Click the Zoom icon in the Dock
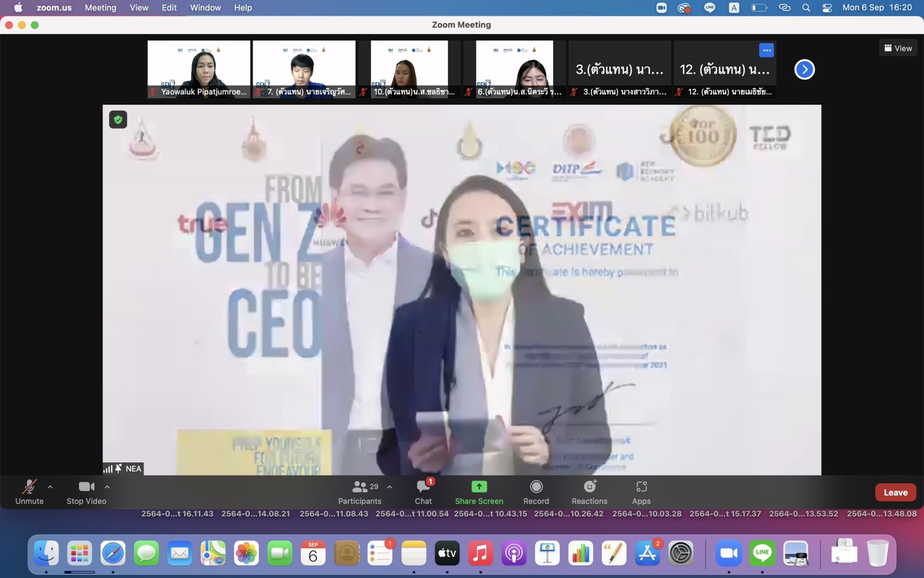924x578 pixels. [729, 553]
